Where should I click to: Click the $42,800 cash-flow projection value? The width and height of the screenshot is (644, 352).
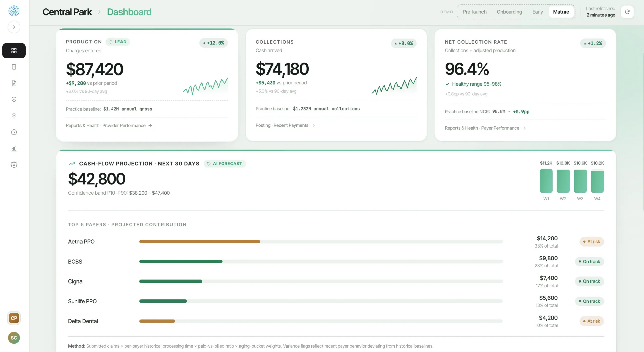pos(97,179)
